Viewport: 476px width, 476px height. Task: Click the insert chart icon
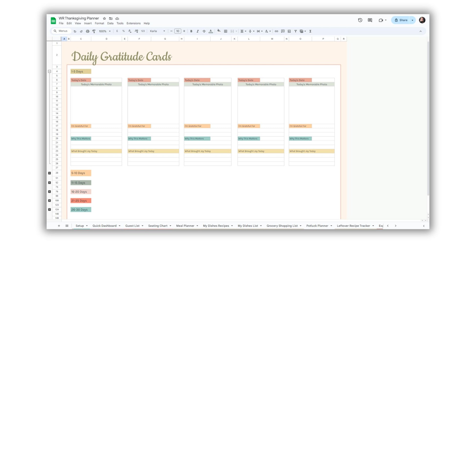[x=289, y=31]
